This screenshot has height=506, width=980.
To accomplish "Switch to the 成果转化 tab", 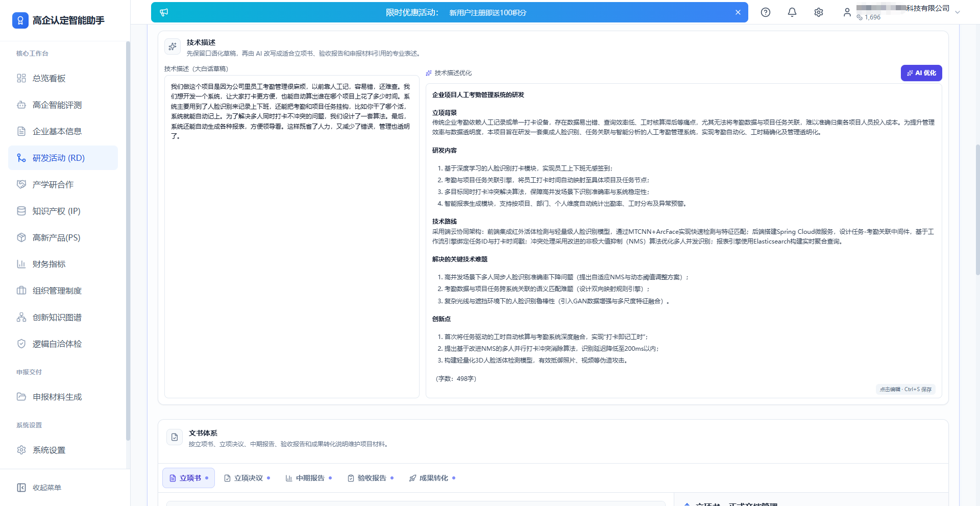I will (432, 478).
